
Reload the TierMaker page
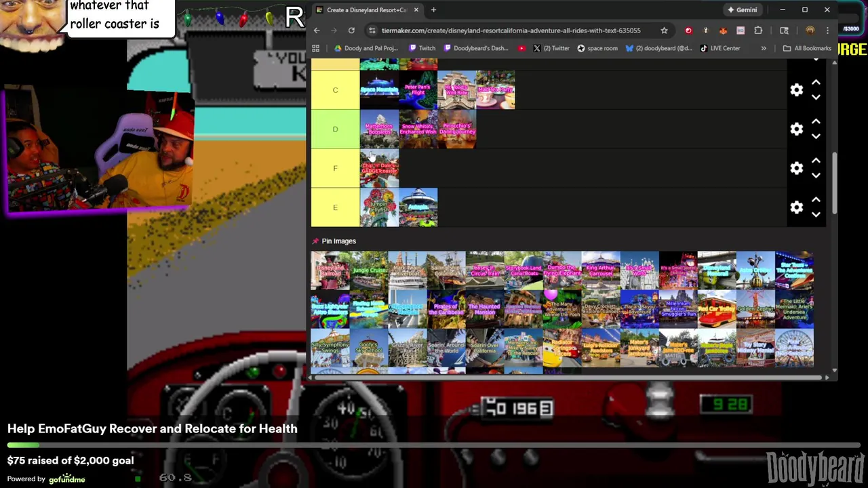[x=351, y=30]
